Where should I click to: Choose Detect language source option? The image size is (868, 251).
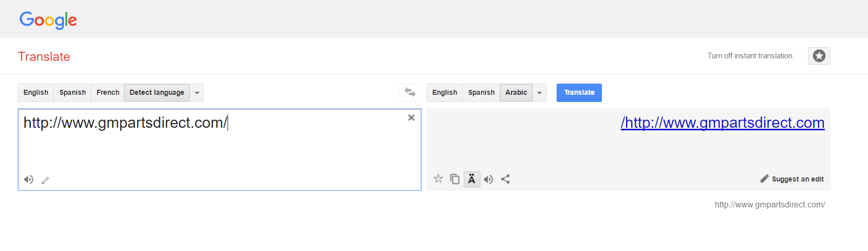pyautogui.click(x=157, y=92)
